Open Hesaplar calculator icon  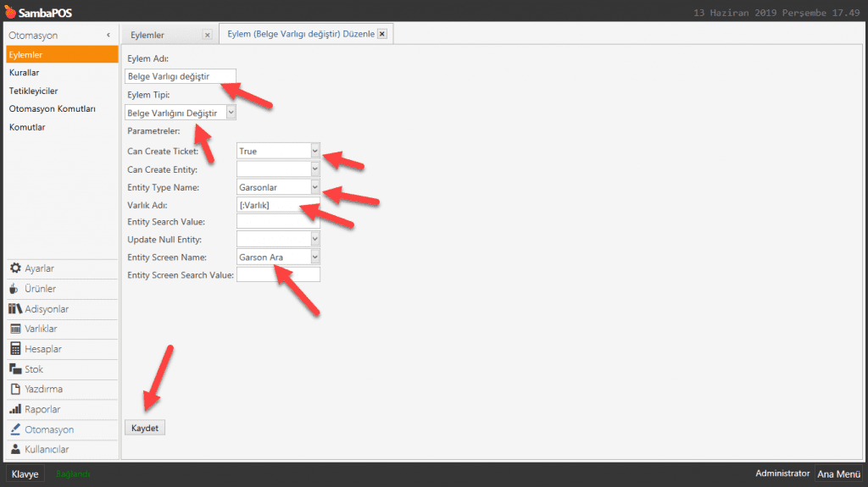(15, 349)
